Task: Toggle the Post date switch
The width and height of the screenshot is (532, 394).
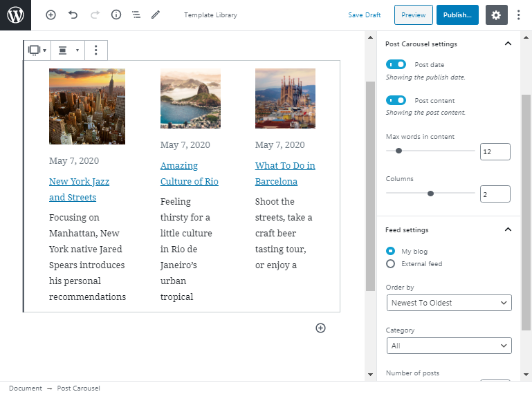Action: coord(396,64)
